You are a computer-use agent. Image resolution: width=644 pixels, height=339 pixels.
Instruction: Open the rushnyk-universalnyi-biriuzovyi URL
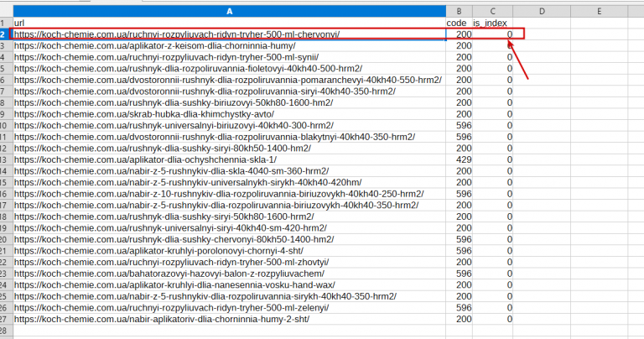tap(174, 125)
